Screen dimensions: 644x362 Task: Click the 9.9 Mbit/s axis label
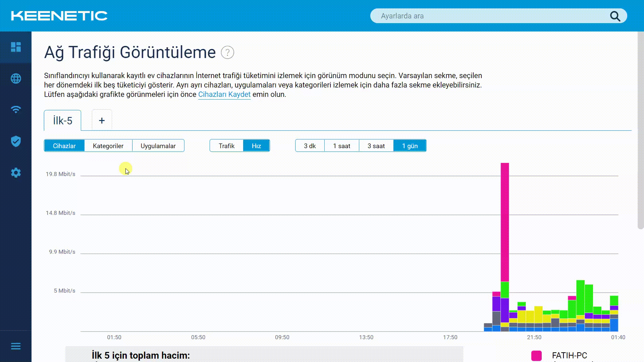click(62, 252)
